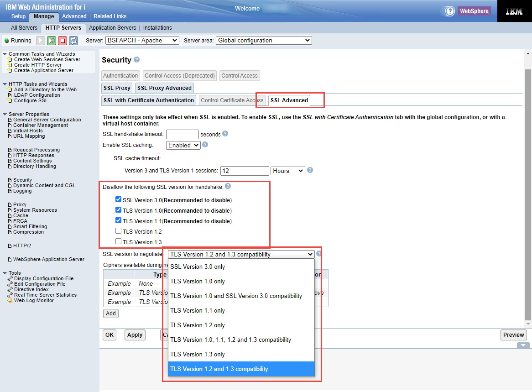Choose TLS Version 1.3 only from the list
532x392 pixels.
(x=197, y=354)
